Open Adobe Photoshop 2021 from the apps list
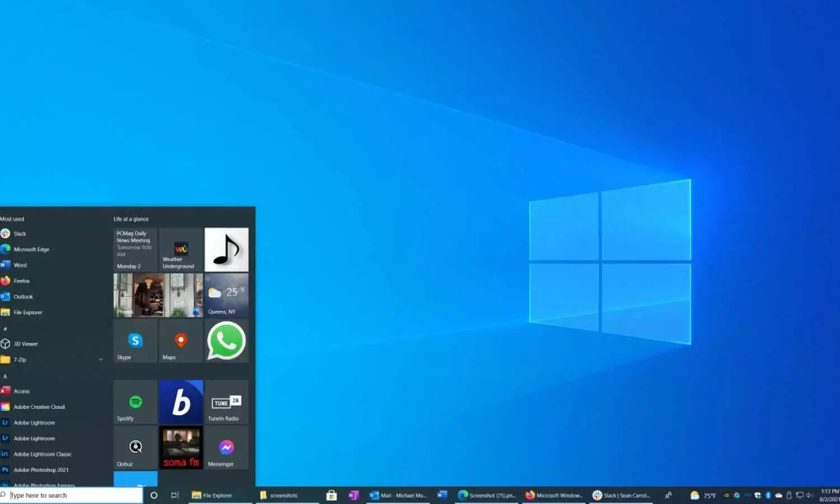 [x=41, y=470]
